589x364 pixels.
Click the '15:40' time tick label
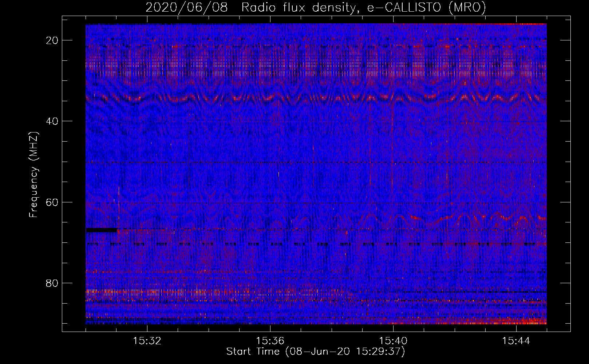(393, 341)
